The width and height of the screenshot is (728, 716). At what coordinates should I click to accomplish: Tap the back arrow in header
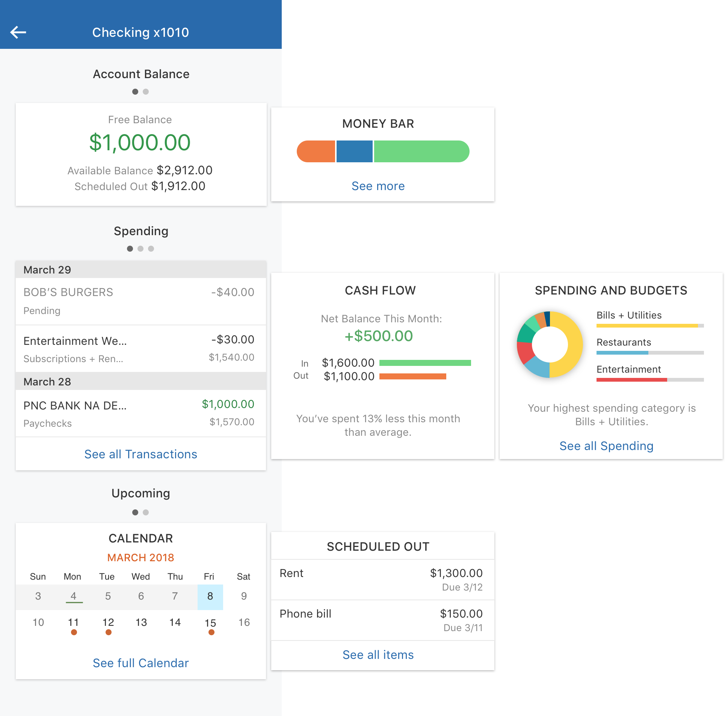18,32
